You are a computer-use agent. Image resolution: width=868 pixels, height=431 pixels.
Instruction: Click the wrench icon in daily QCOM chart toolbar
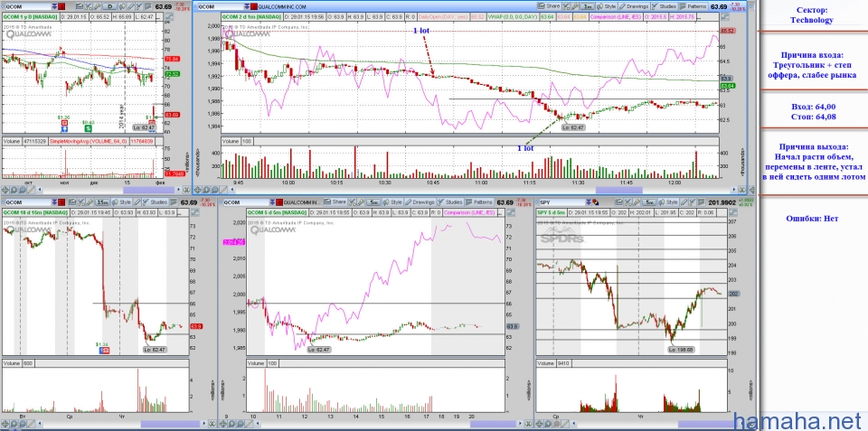pyautogui.click(x=97, y=6)
